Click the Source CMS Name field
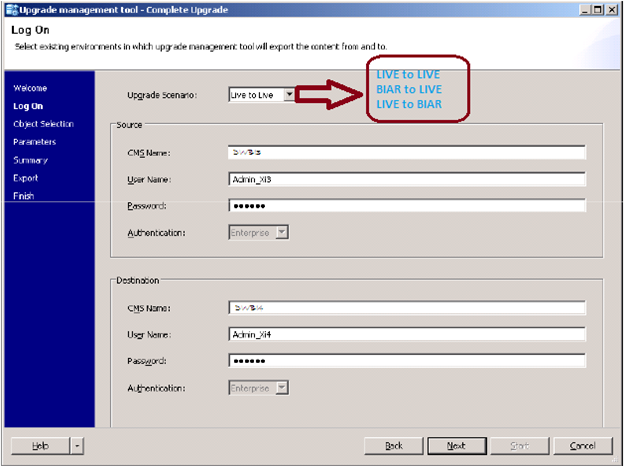This screenshot has height=466, width=624. tap(406, 152)
